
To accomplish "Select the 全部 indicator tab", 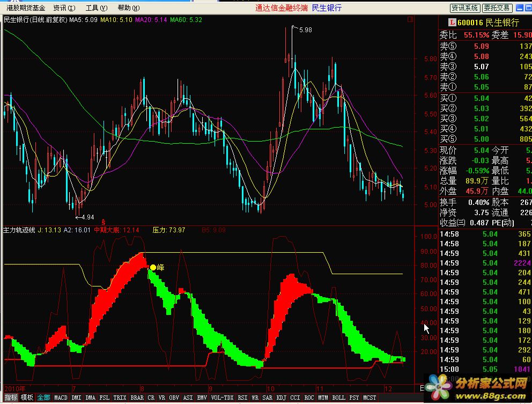I will (43, 398).
